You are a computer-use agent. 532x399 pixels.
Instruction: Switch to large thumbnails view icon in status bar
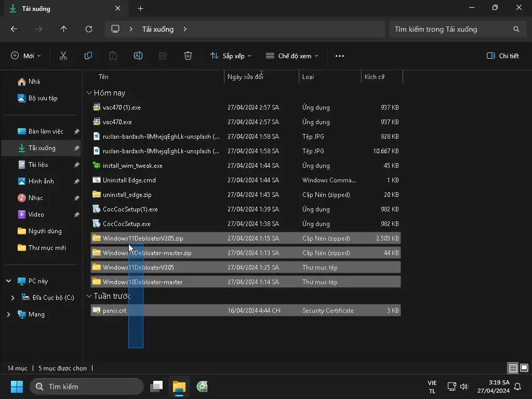(x=524, y=368)
